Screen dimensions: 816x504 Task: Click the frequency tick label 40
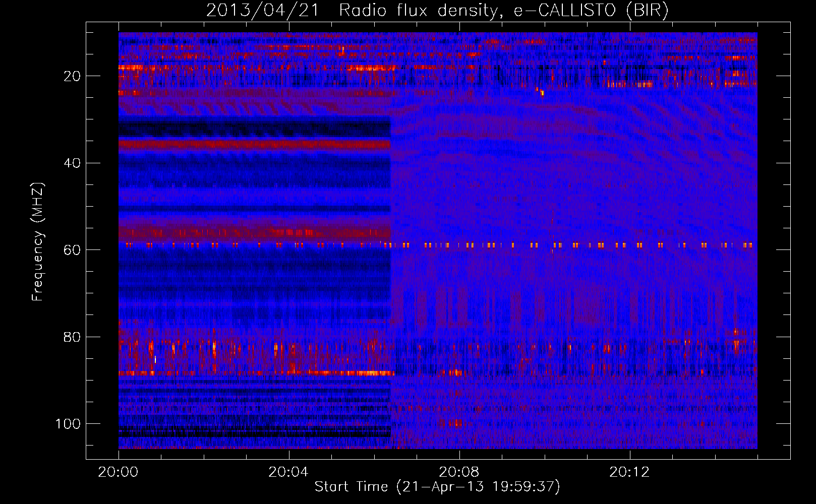[72, 163]
